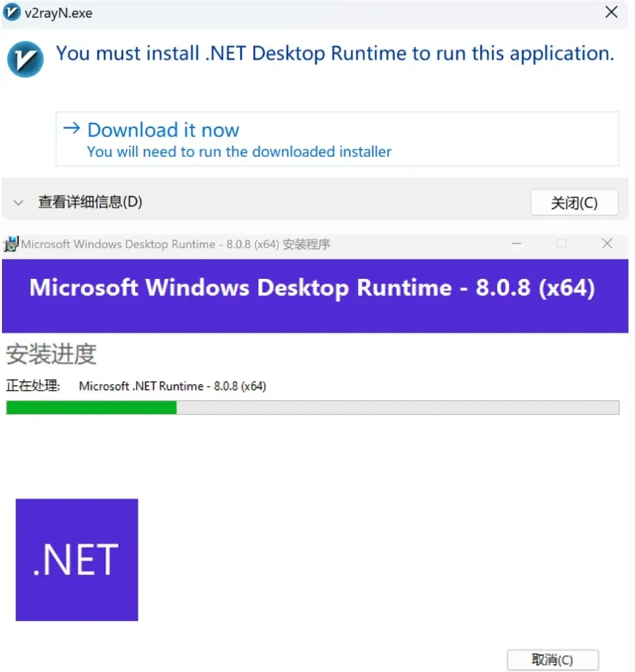Image resolution: width=635 pixels, height=672 pixels.
Task: Click the chevron next to 查看详细信息(D)
Action: pos(18,202)
